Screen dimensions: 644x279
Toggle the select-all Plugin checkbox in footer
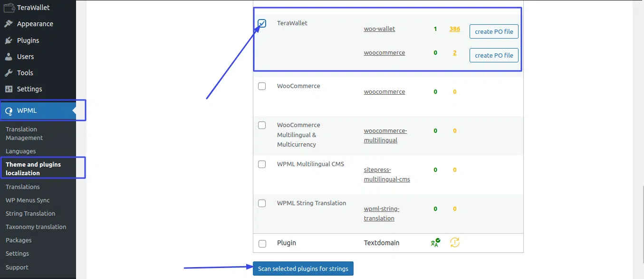tap(262, 243)
